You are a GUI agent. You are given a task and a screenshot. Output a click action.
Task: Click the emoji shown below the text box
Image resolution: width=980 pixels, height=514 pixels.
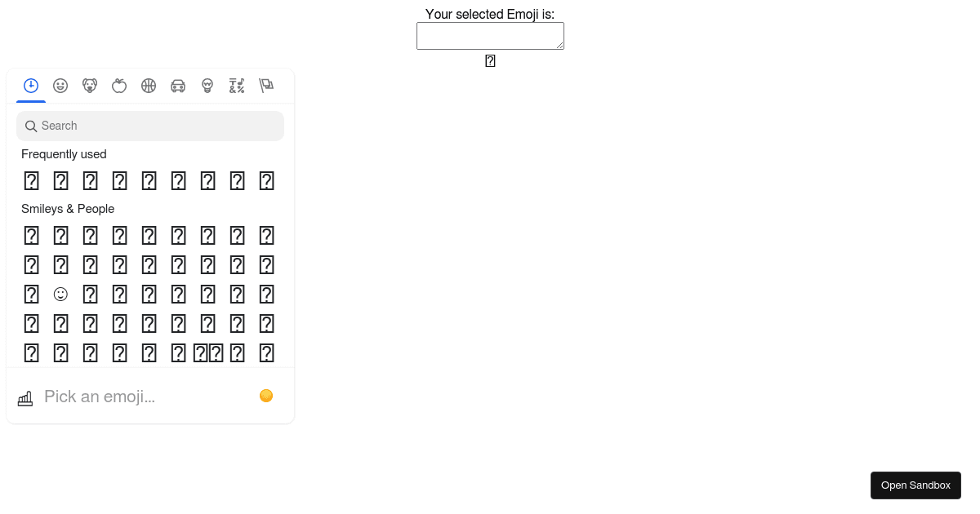490,60
